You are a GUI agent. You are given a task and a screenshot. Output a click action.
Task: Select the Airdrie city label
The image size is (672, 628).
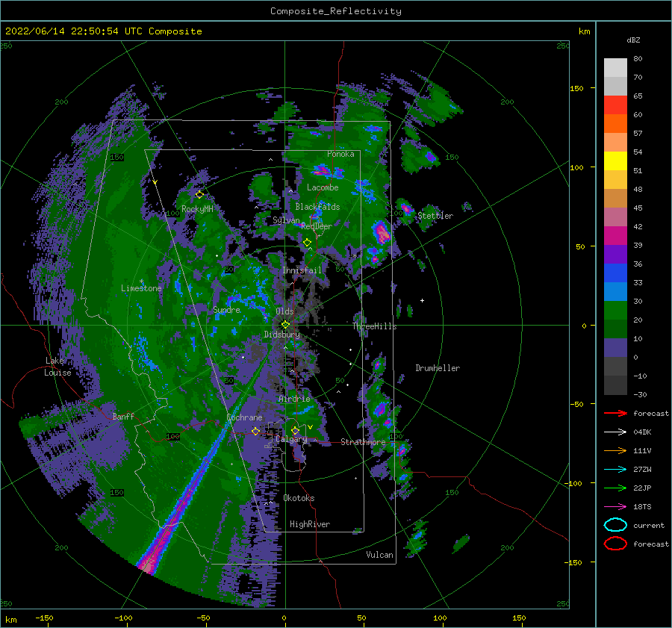tap(294, 399)
